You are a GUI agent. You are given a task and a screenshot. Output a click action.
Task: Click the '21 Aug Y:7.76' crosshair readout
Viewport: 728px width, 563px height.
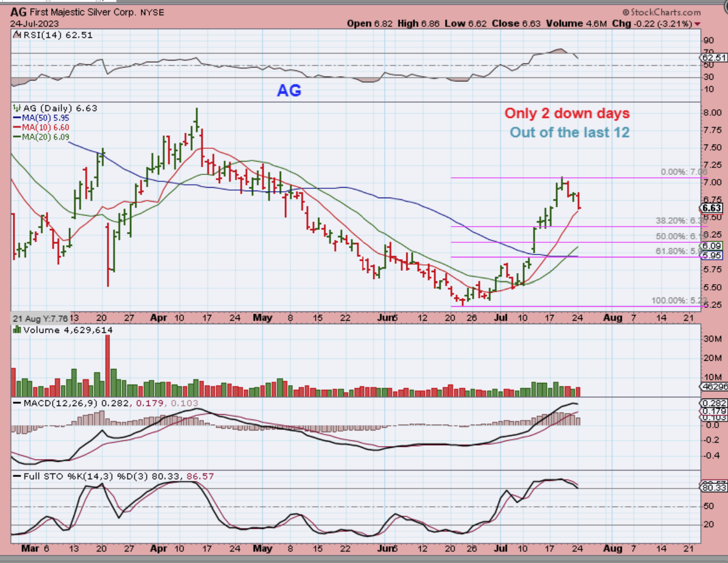click(x=40, y=318)
